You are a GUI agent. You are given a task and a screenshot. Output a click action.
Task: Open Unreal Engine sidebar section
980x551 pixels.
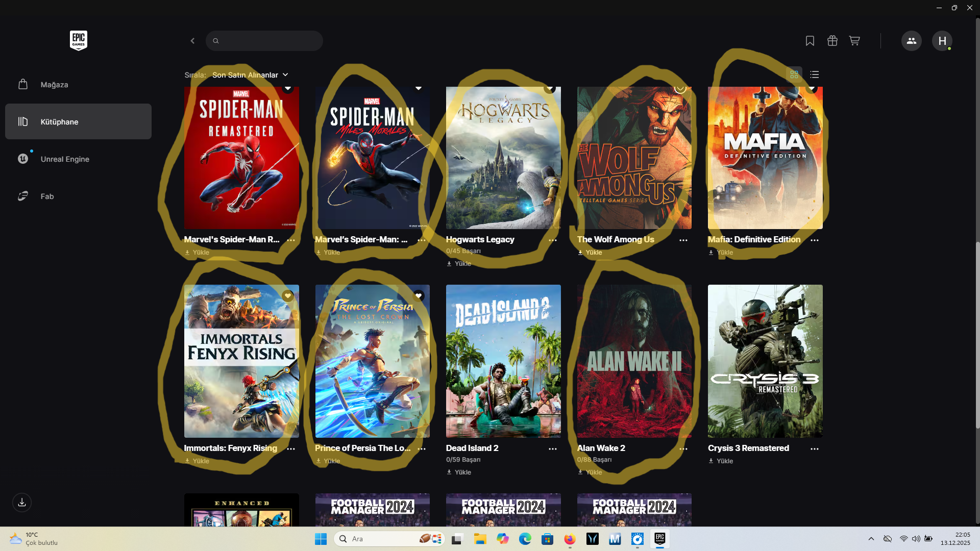(x=65, y=159)
